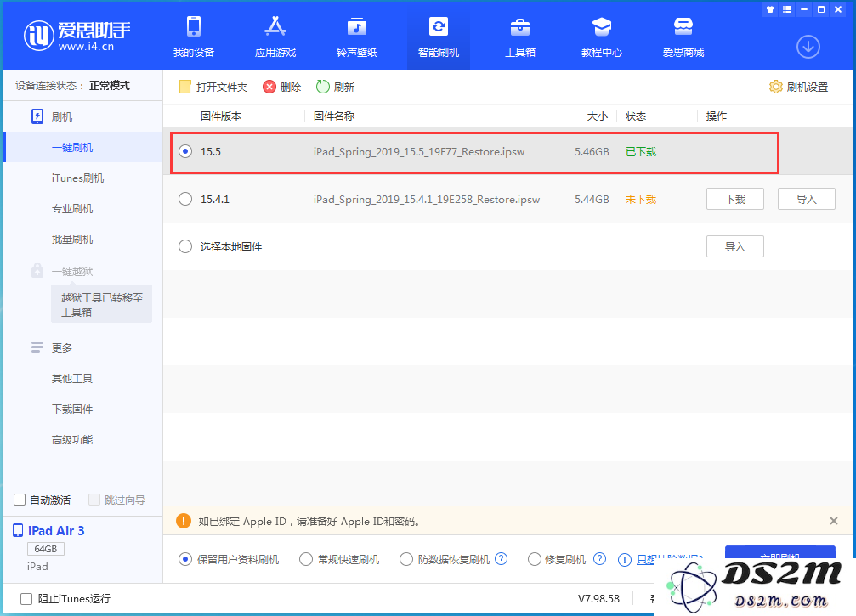The width and height of the screenshot is (856, 616).
Task: Click the red 删除 delete icon
Action: 269,87
